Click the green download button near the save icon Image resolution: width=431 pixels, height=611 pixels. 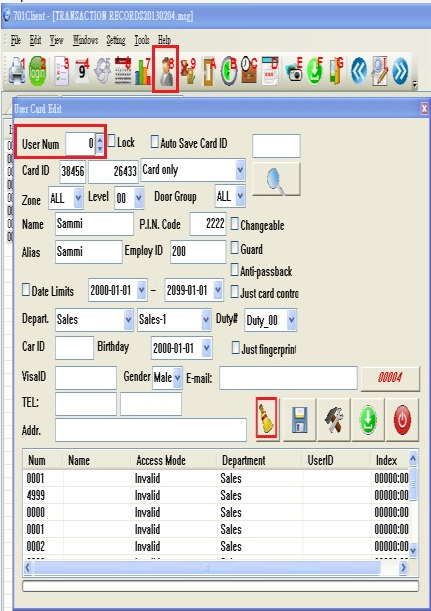coord(367,420)
